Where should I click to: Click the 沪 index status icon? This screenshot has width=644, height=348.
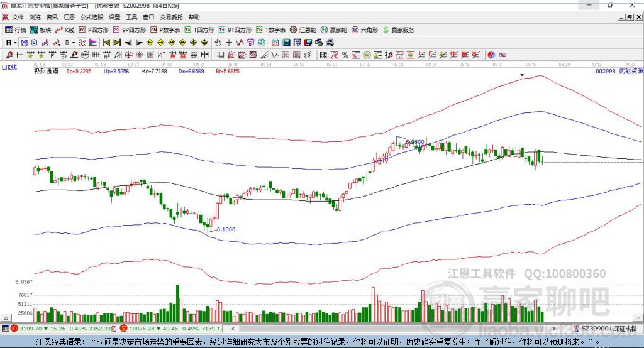(14, 329)
